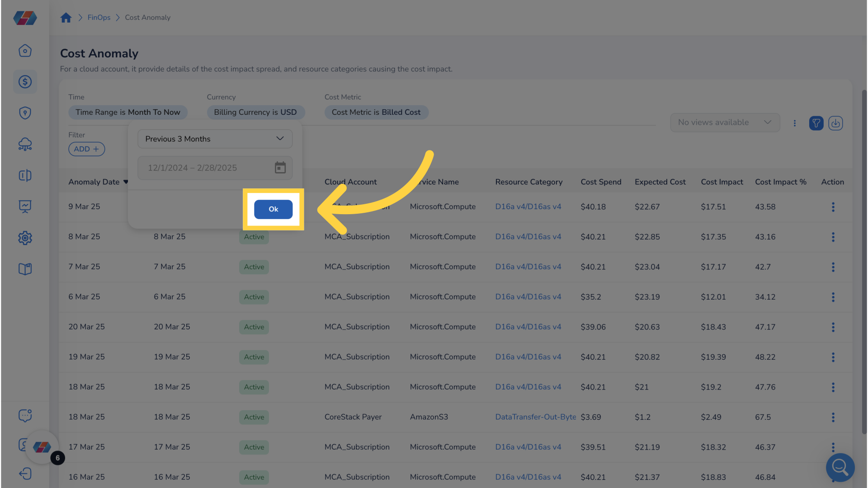Click the Cloud Account column header
The width and height of the screenshot is (868, 488).
(350, 182)
